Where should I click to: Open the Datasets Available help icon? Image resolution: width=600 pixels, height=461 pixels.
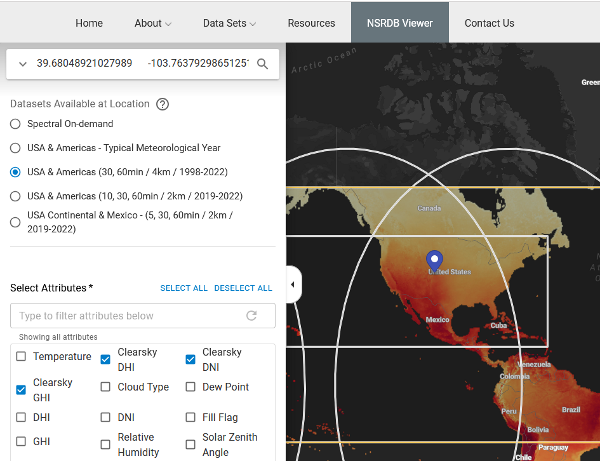click(162, 104)
